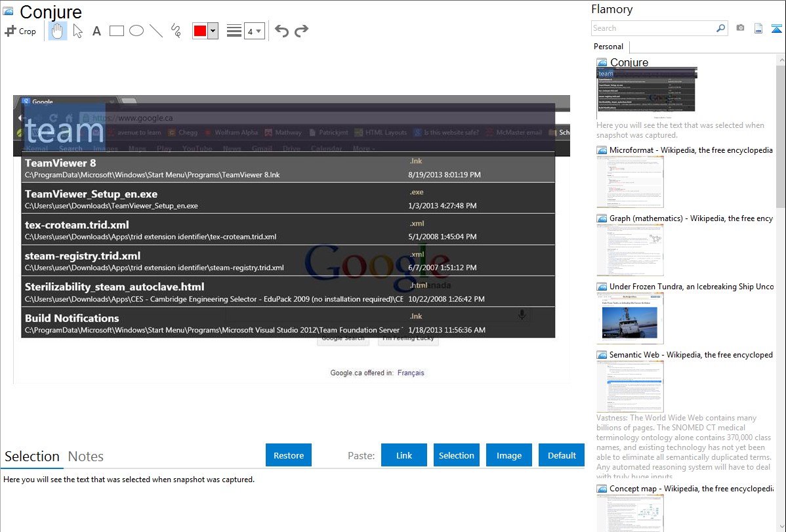The image size is (786, 532).
Task: Click the Microformat - Wikipedia title text
Action: 691,150
